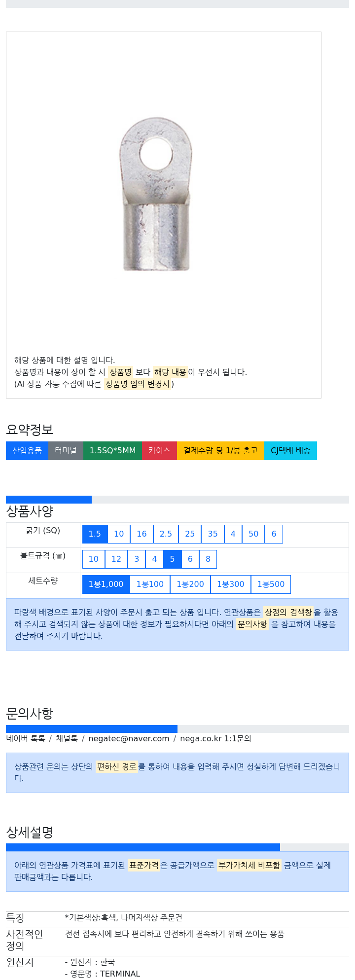Select the 산업용품 category tag

tap(27, 451)
